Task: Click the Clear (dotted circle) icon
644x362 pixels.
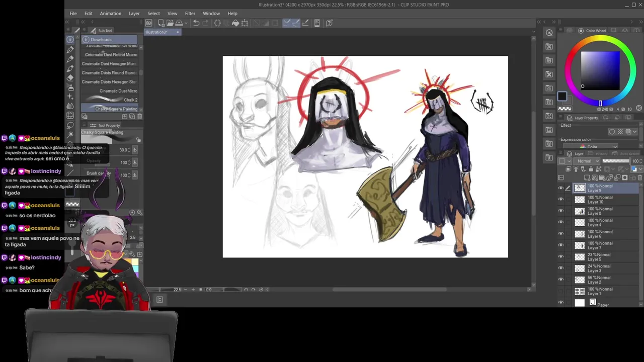Action: pyautogui.click(x=217, y=23)
